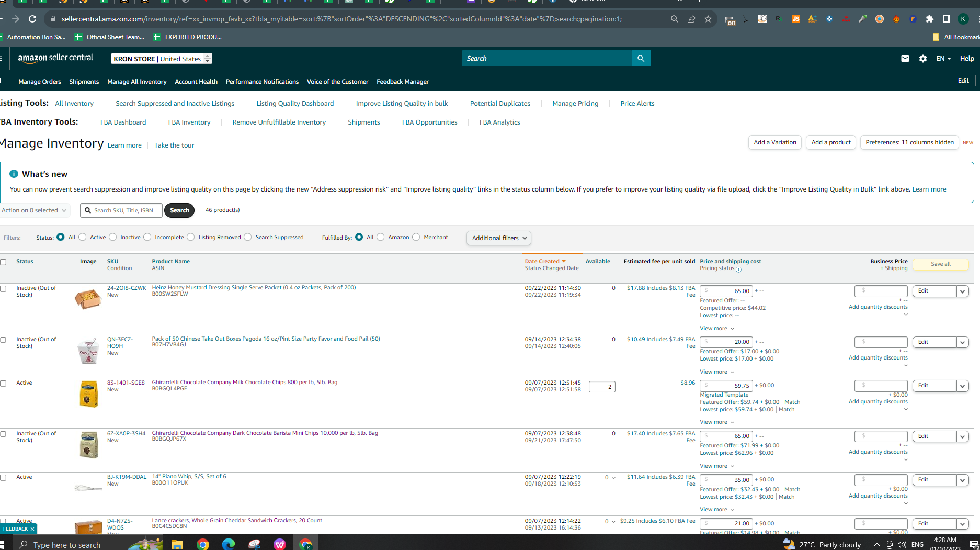Click the Seller Central search magnifier button
The image size is (980, 550).
click(x=641, y=59)
